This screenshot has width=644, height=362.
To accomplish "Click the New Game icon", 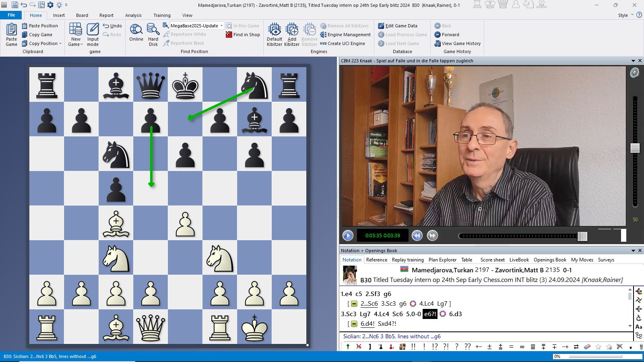I will click(x=76, y=30).
